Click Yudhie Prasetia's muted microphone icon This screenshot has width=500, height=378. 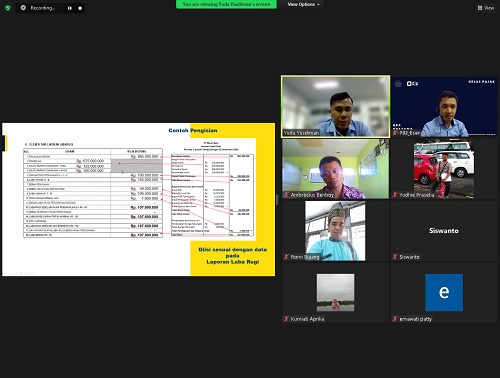point(395,195)
